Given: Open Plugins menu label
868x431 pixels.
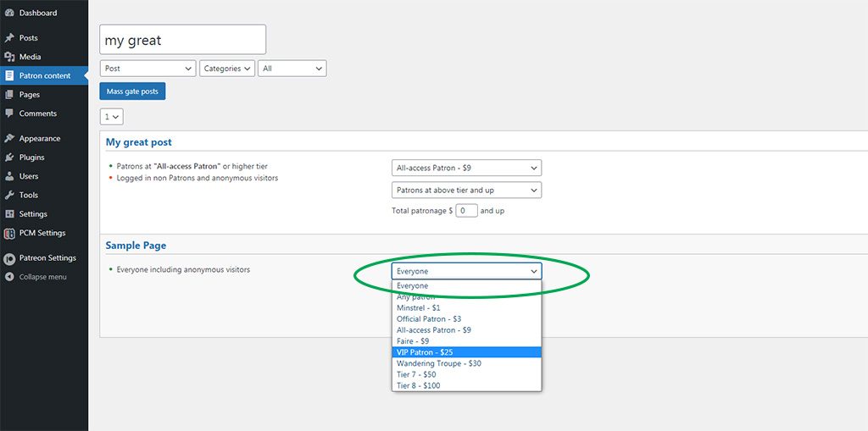Looking at the screenshot, I should (x=31, y=157).
